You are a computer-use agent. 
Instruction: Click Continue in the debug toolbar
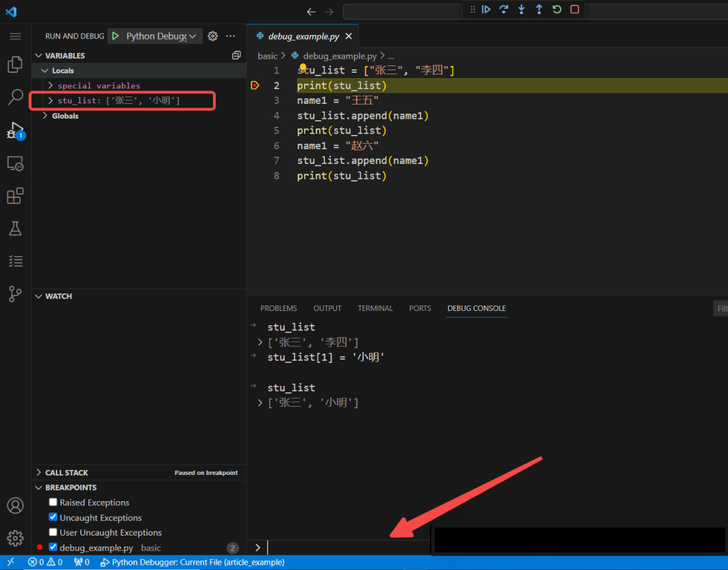click(x=486, y=9)
